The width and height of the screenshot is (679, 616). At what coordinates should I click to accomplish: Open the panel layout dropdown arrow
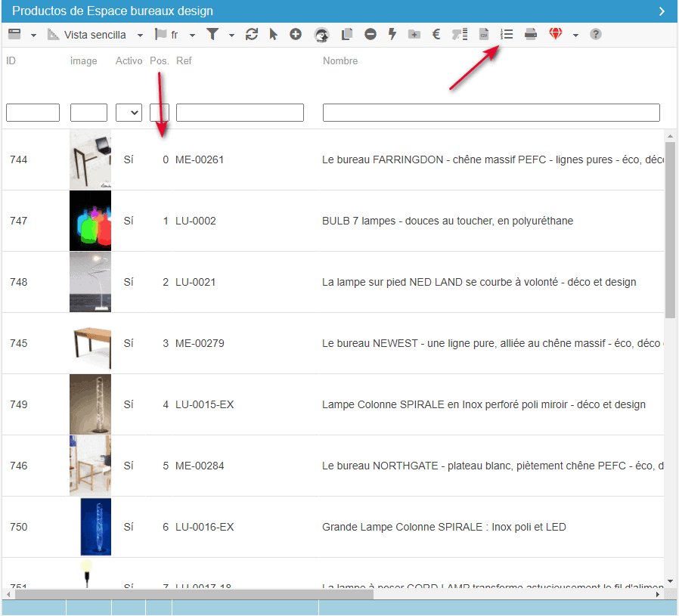[x=33, y=36]
